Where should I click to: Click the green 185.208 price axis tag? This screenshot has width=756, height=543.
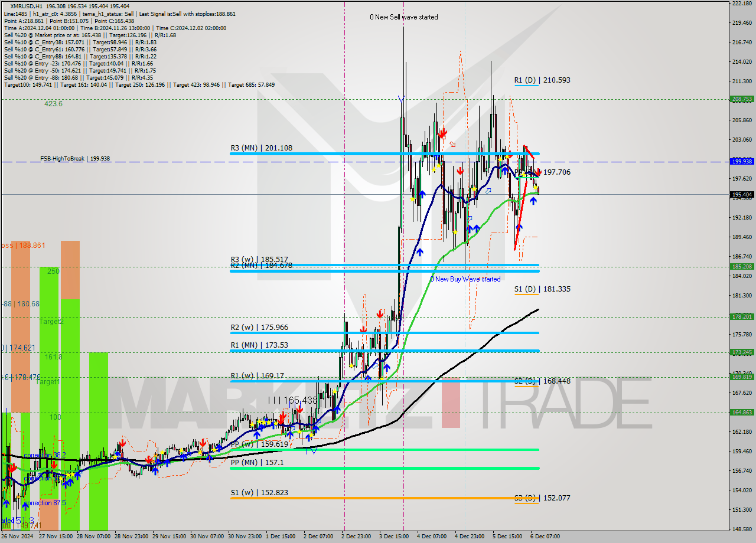[742, 266]
